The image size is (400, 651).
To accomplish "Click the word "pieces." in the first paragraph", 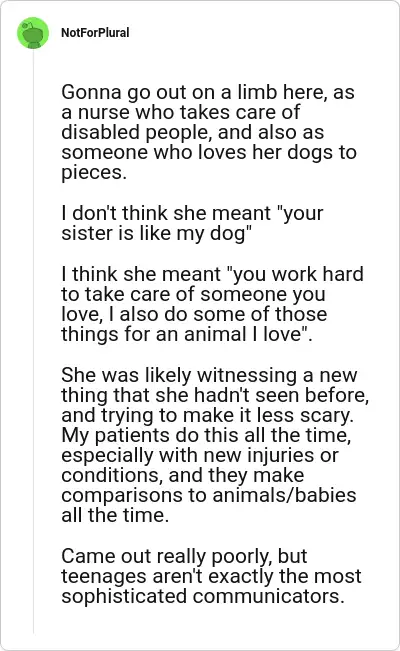I will (94, 172).
